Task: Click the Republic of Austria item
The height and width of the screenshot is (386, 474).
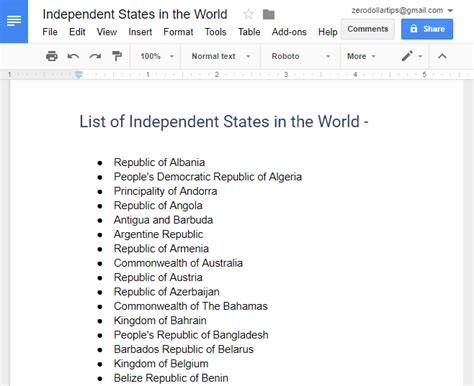Action: pyautogui.click(x=158, y=277)
